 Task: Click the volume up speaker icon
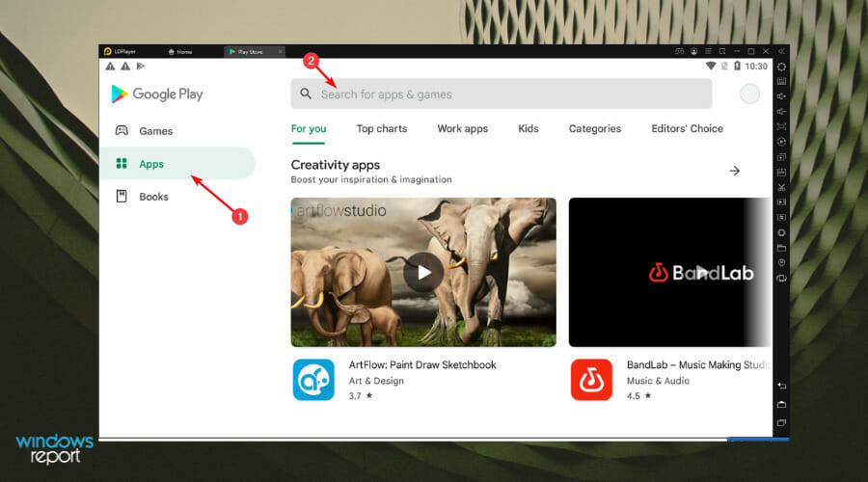point(781,96)
